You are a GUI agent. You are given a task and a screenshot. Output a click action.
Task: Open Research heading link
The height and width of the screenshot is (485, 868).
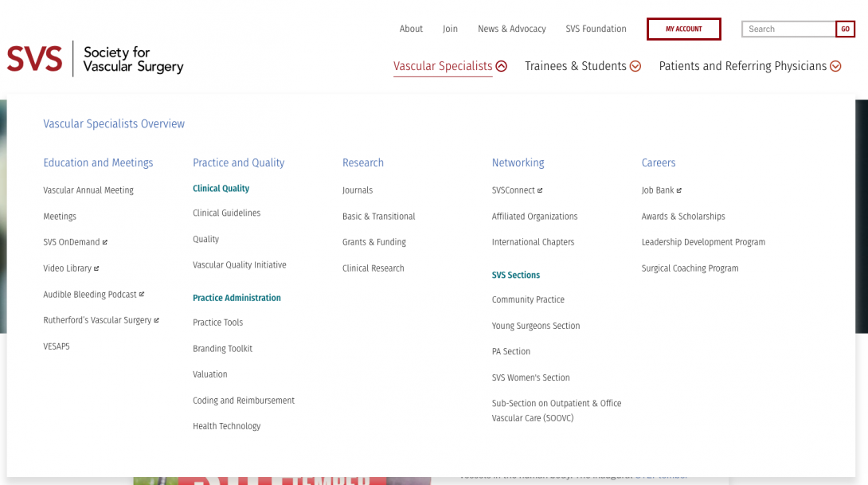coord(363,162)
